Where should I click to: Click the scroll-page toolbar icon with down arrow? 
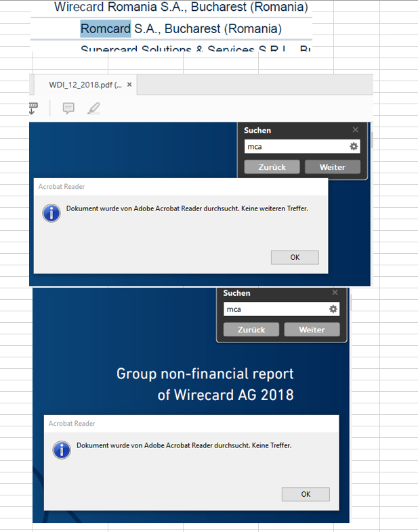click(33, 108)
